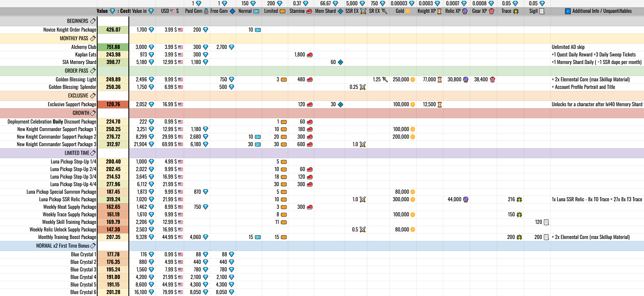This screenshot has height=296, width=644.
Task: Click the tag icon beside LIMITED TIME
Action: click(x=93, y=153)
